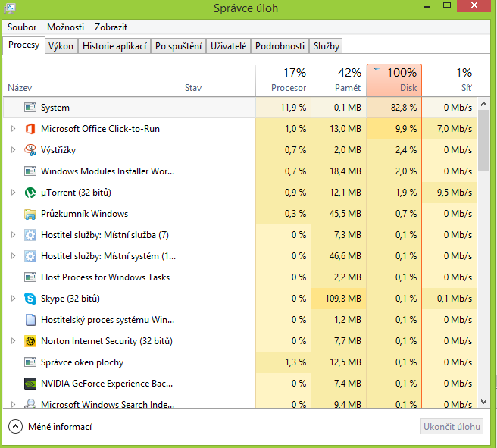This screenshot has width=497, height=448.
Task: Select the Windows Modules Installer Wor... row text
Action: [x=108, y=171]
